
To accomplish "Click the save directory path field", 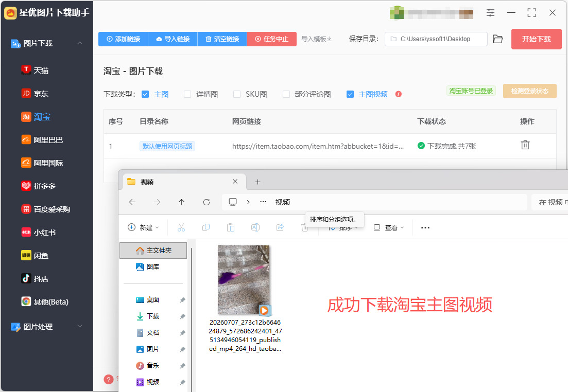I will [436, 39].
